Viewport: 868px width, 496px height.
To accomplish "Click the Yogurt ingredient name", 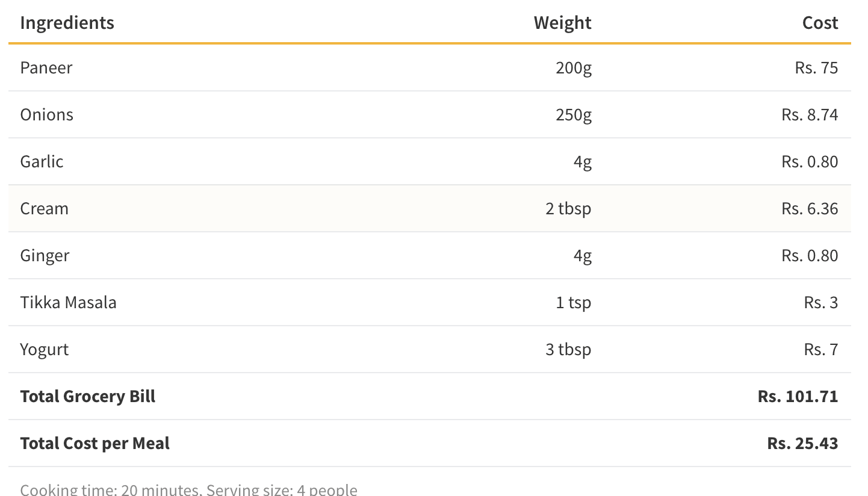I will click(44, 350).
